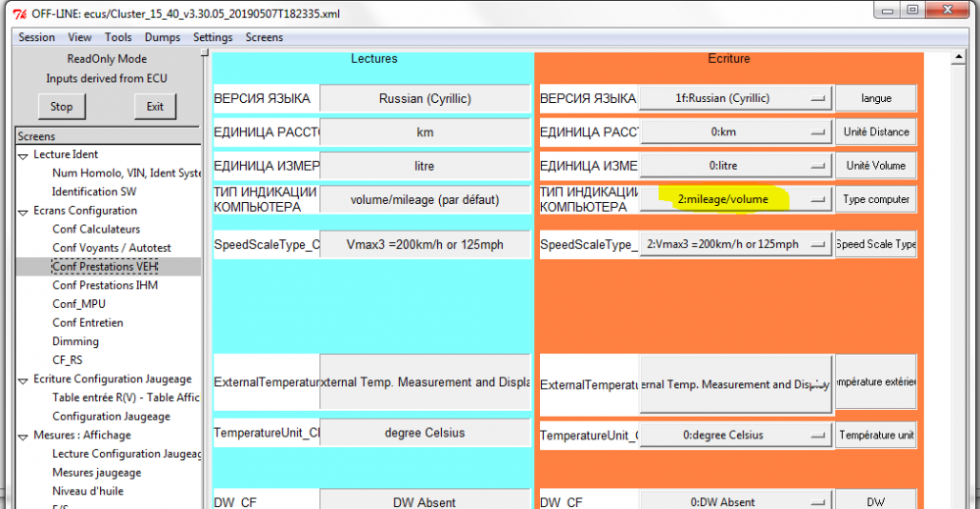Open Niveau d'huile tree item
Viewport: 980px width, 509px height.
tap(87, 491)
